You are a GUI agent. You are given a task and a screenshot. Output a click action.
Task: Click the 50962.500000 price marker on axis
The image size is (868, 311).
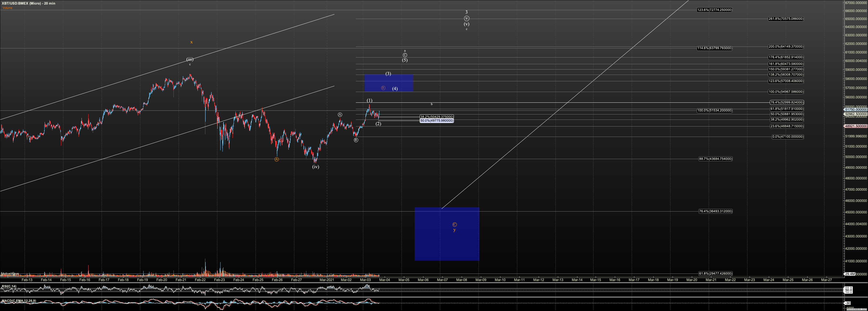point(855,114)
